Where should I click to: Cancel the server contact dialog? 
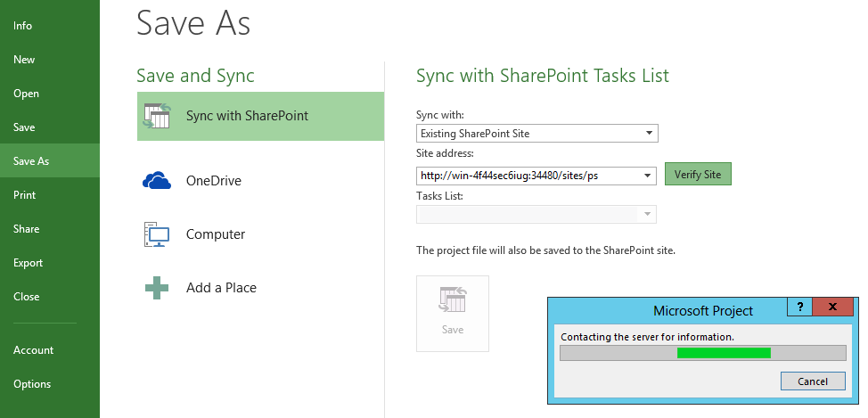813,381
